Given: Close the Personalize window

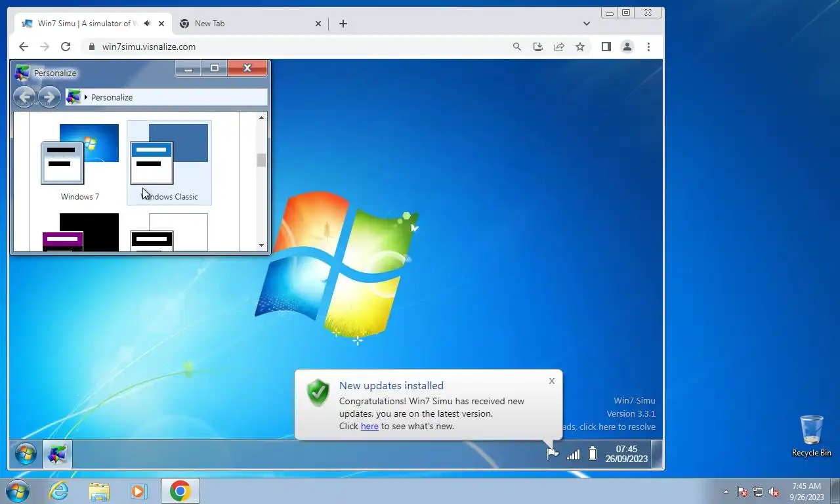Looking at the screenshot, I should coord(247,68).
